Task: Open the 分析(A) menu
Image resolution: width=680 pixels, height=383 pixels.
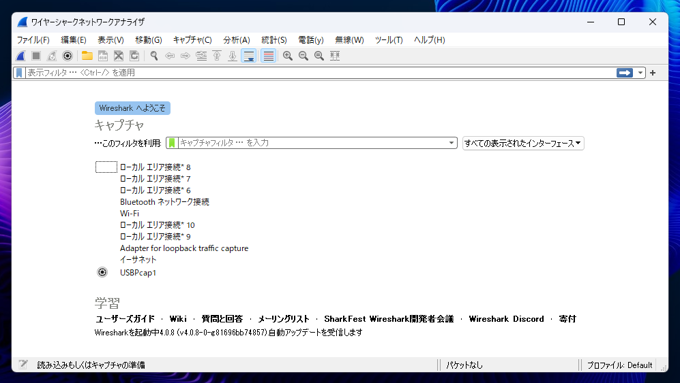Action: coord(236,40)
